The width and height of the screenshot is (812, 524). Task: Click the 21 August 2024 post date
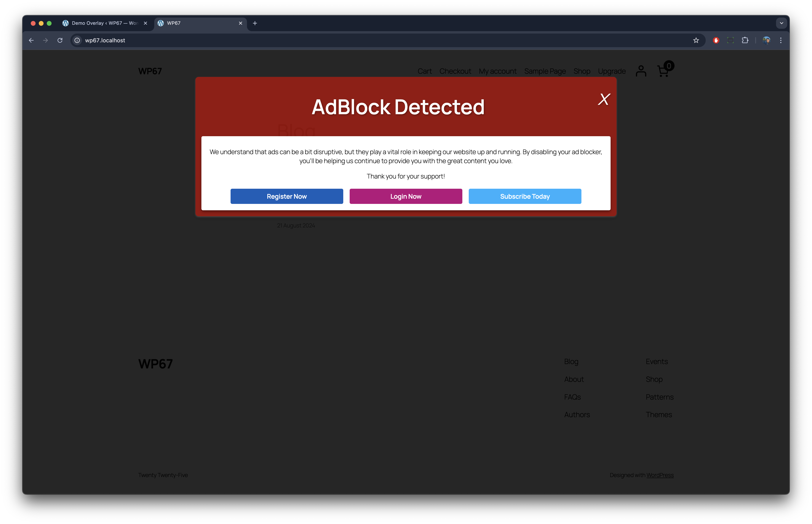point(296,225)
